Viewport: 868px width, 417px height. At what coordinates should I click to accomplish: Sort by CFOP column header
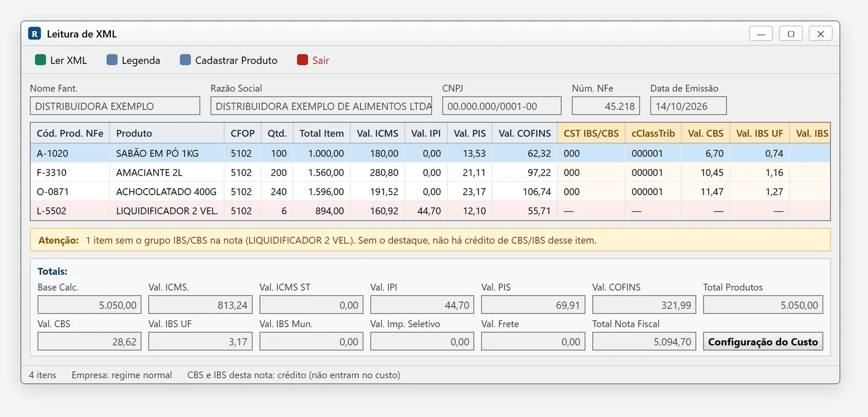tap(242, 133)
